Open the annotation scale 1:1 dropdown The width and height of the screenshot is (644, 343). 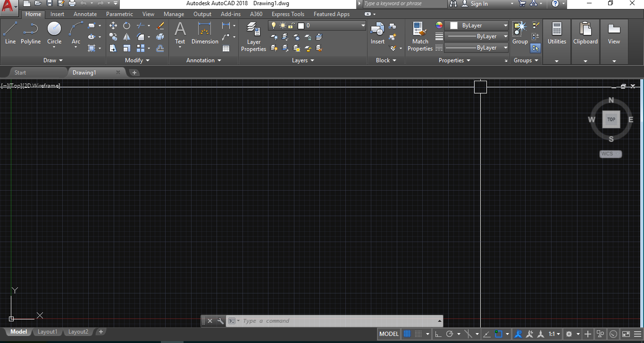(554, 334)
